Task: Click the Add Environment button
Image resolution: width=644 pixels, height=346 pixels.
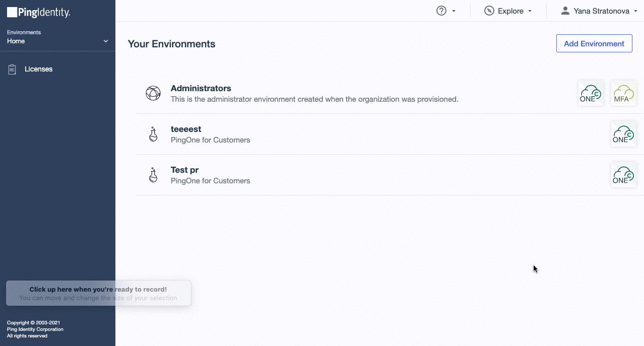Action: pos(594,43)
